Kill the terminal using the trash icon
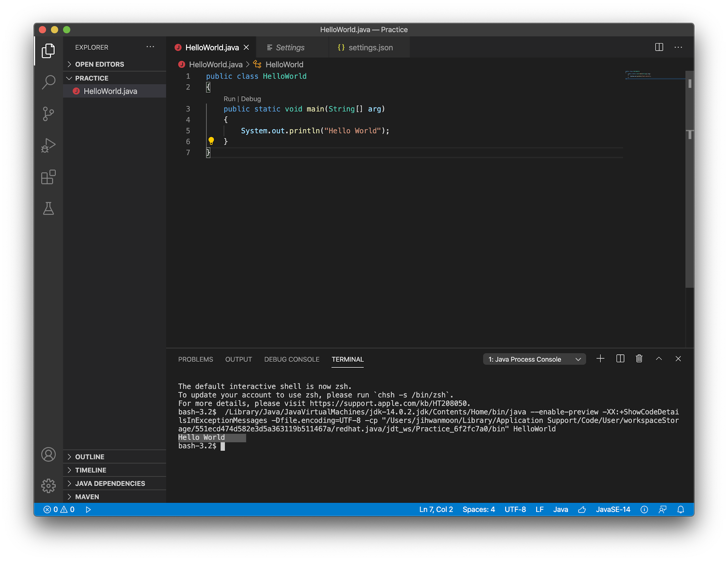Screen dimensions: 728x561 tap(639, 359)
